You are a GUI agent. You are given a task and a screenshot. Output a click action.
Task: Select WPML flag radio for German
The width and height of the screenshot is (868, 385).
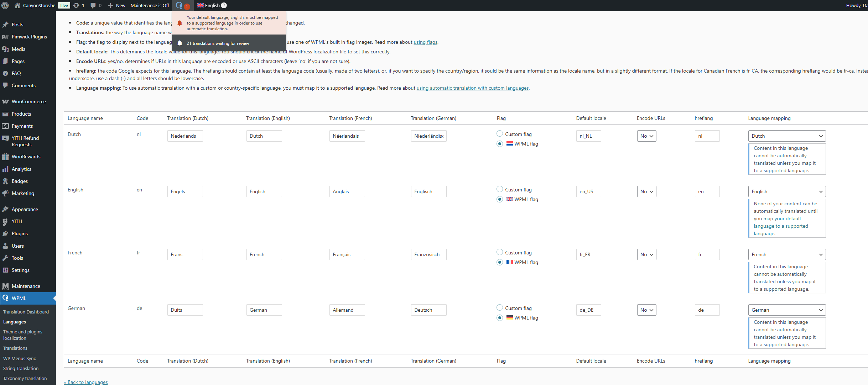(500, 318)
